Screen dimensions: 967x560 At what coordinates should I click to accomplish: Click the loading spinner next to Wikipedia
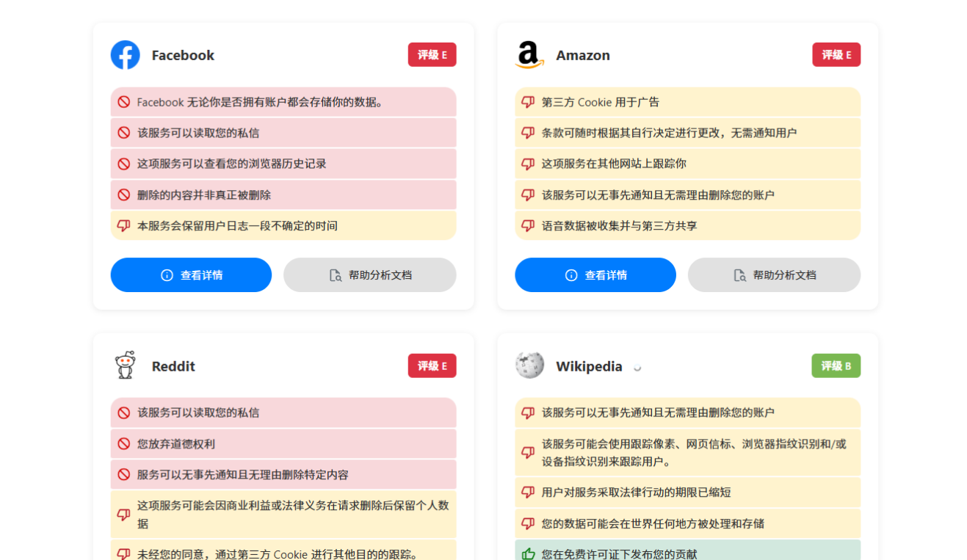point(637,368)
